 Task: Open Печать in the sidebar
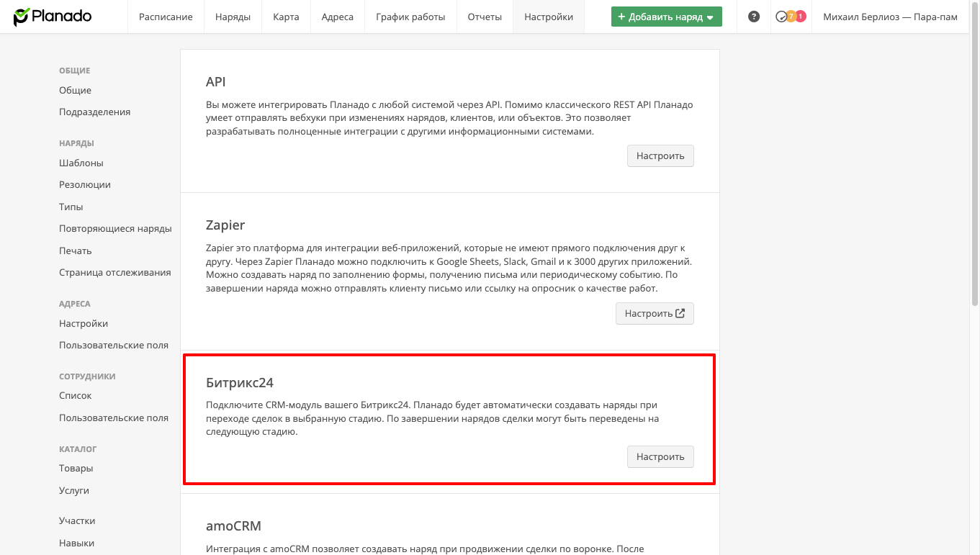[x=76, y=251]
